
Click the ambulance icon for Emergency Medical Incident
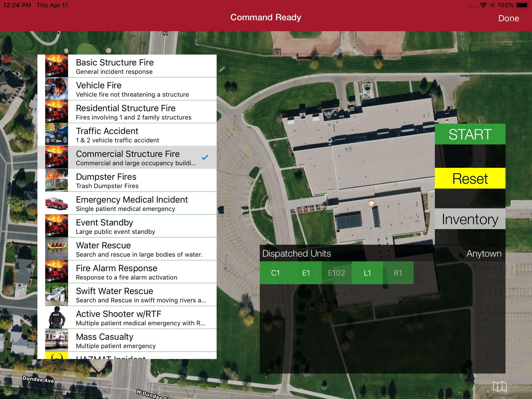pyautogui.click(x=56, y=203)
